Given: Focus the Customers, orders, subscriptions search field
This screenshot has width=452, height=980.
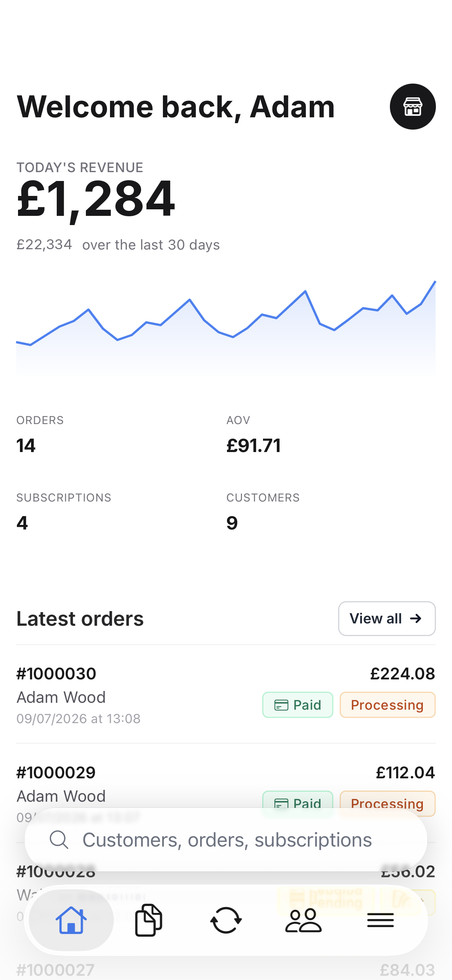Looking at the screenshot, I should [x=226, y=840].
